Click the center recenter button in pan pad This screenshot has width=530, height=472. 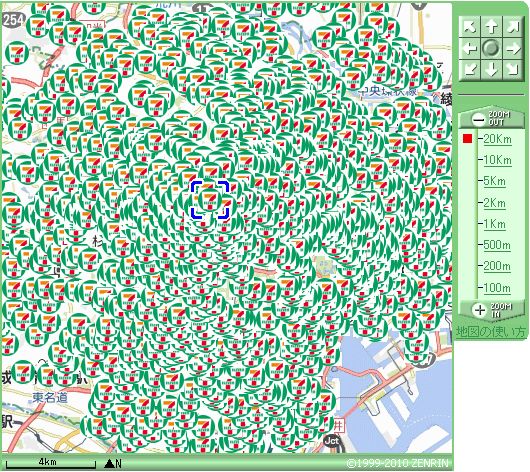491,48
